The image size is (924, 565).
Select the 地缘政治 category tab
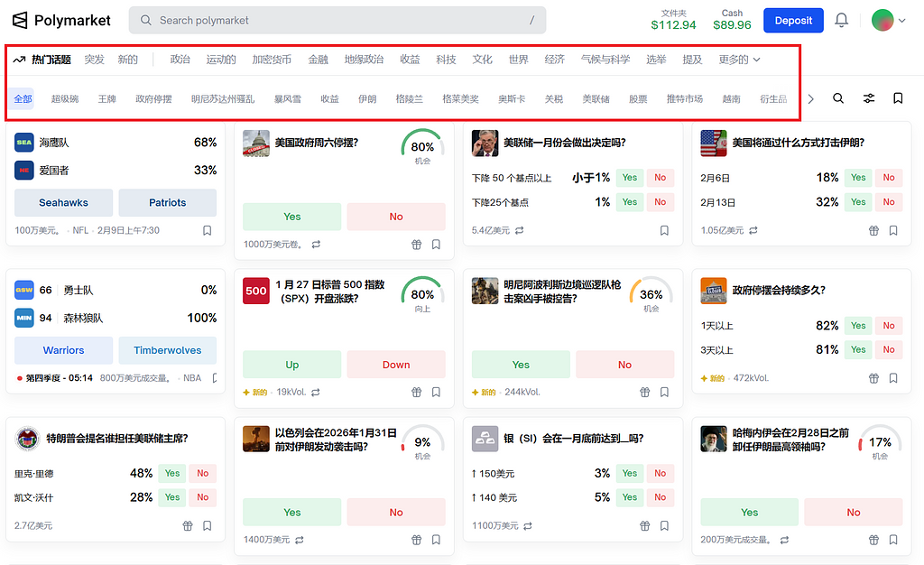(x=364, y=60)
